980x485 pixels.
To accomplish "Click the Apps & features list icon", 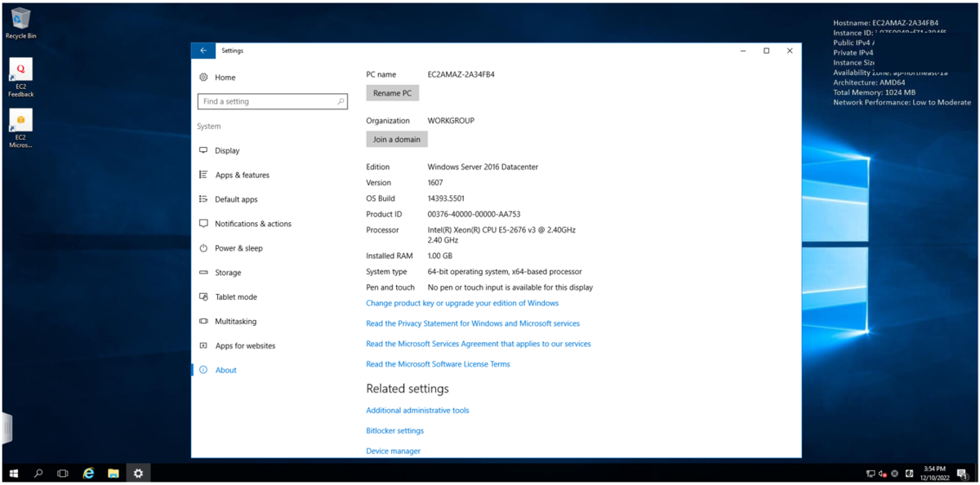I will (203, 175).
